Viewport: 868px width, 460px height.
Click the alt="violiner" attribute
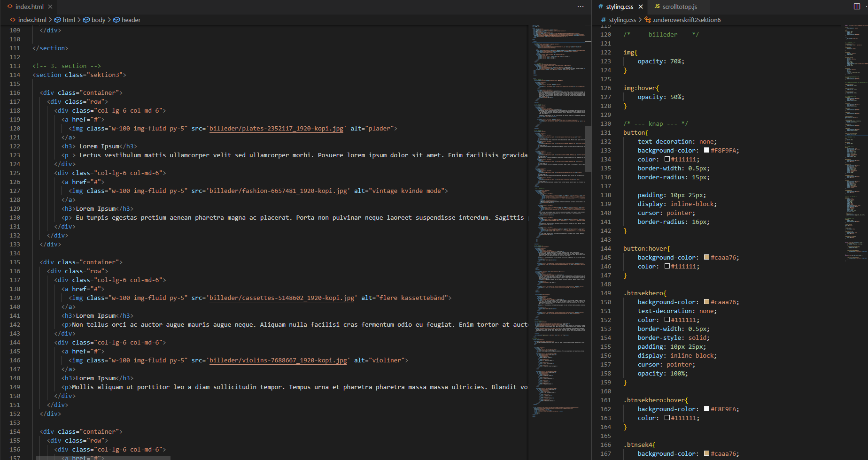pos(380,360)
